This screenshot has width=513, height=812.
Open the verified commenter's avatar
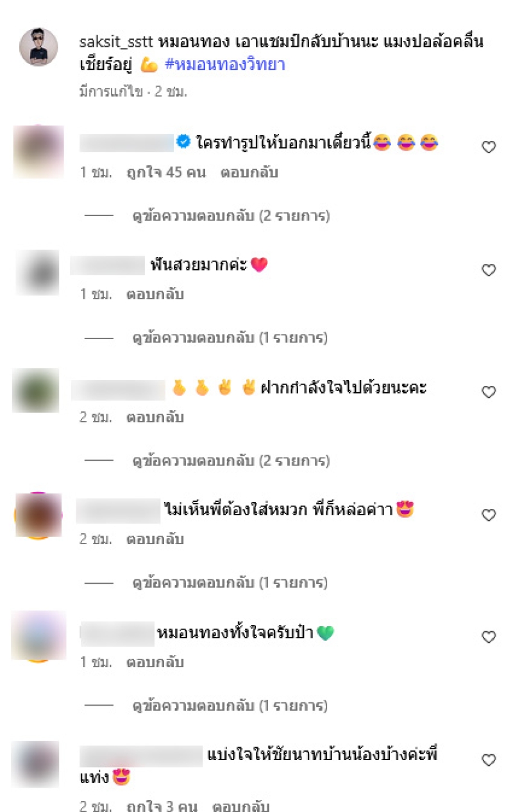pos(38,151)
